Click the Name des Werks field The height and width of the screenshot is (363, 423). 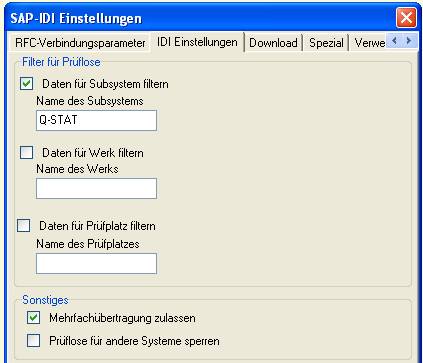coord(96,188)
